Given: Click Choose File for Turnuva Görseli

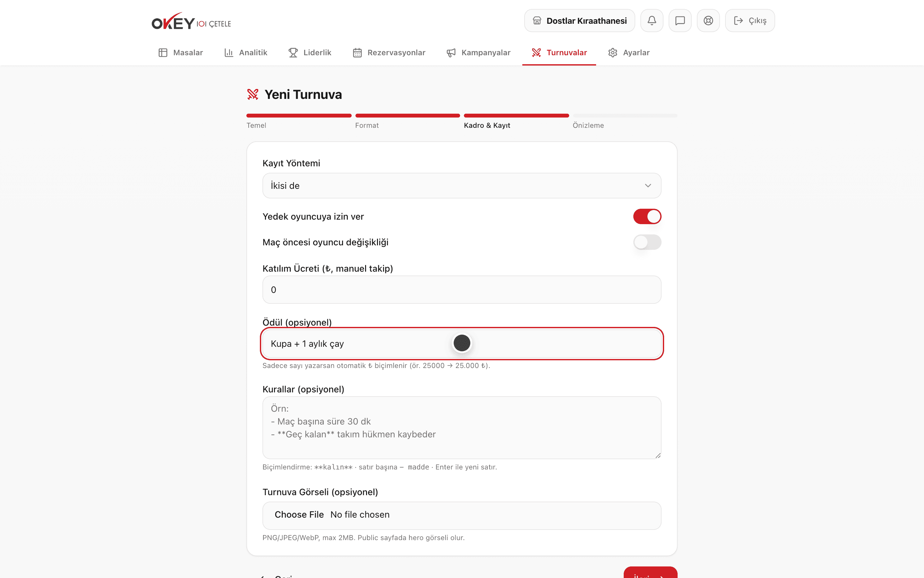Looking at the screenshot, I should [299, 514].
